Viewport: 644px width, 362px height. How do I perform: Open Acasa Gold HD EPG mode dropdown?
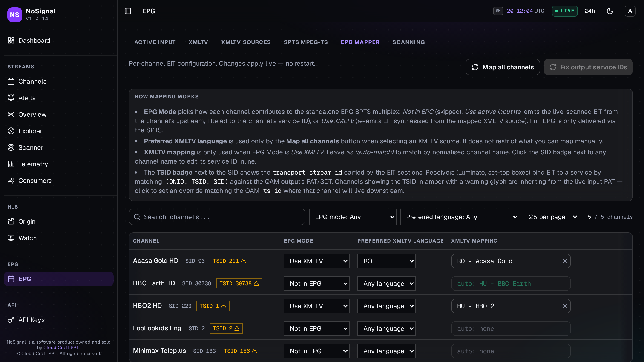pos(316,261)
